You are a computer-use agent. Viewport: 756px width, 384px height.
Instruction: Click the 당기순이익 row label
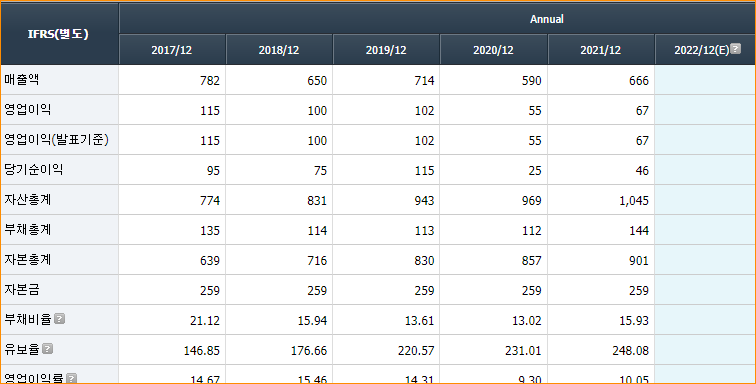coord(33,169)
